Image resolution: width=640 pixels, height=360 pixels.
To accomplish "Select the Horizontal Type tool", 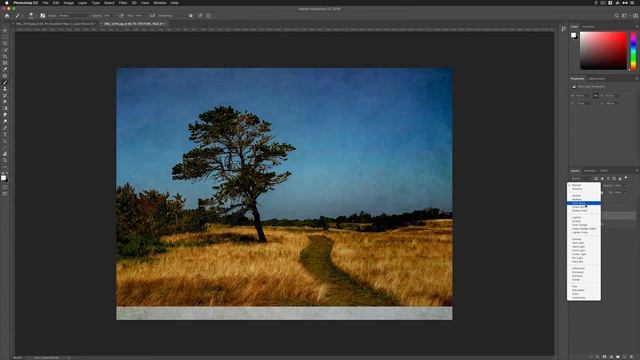I will 5,134.
